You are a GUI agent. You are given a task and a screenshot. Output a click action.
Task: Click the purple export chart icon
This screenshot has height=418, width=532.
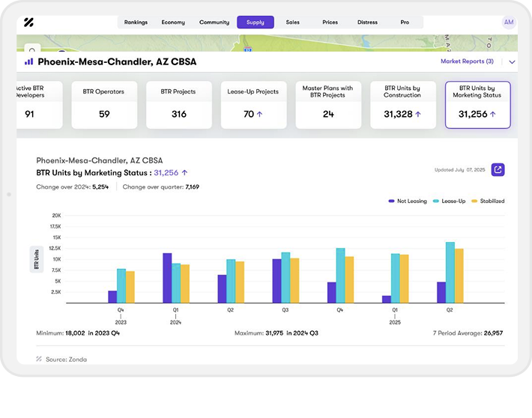pyautogui.click(x=498, y=169)
